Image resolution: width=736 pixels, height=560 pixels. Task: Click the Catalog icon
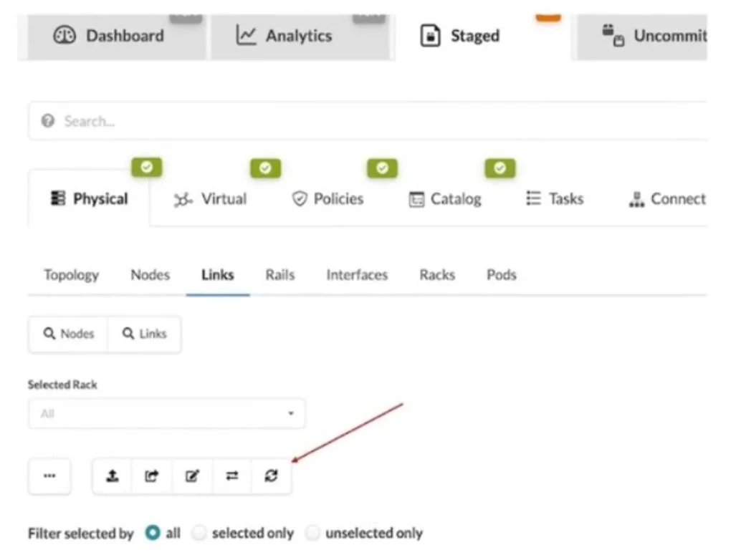point(416,199)
